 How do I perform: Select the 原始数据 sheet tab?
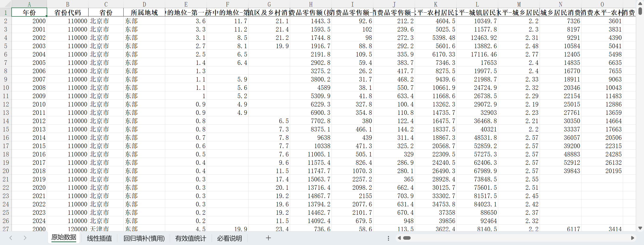[64, 237]
